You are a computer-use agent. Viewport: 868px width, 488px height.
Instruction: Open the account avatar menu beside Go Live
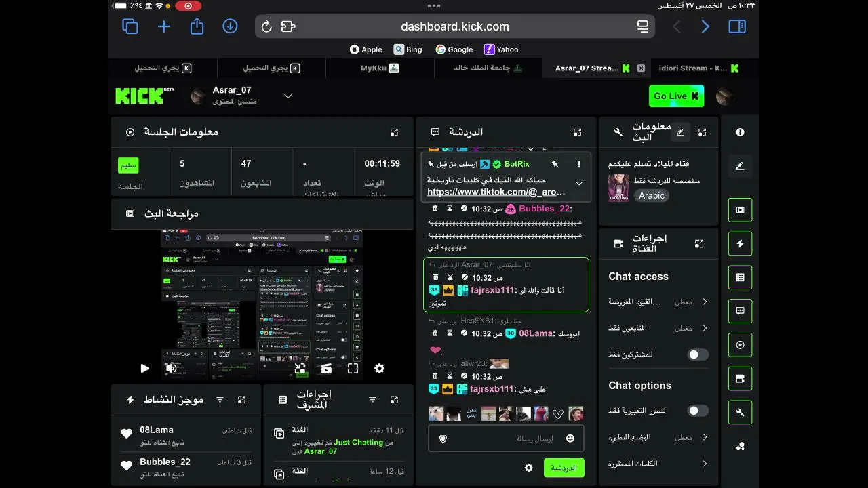tap(725, 96)
